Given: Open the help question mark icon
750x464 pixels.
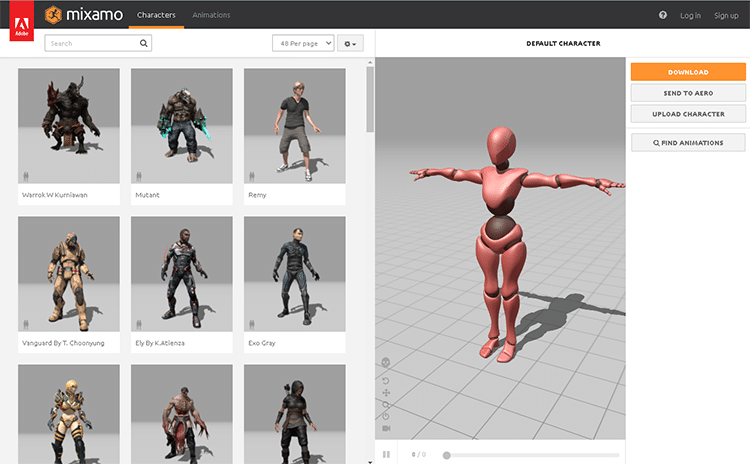Looking at the screenshot, I should pyautogui.click(x=663, y=15).
